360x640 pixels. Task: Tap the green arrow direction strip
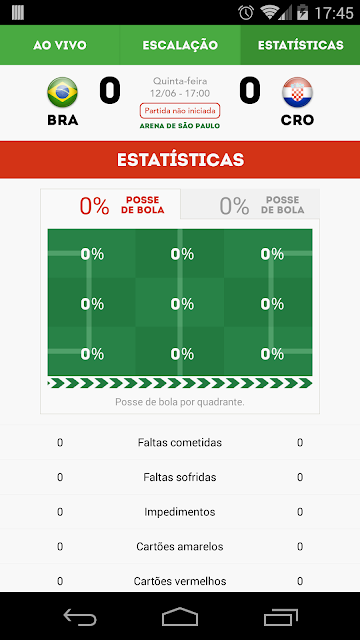click(x=180, y=383)
